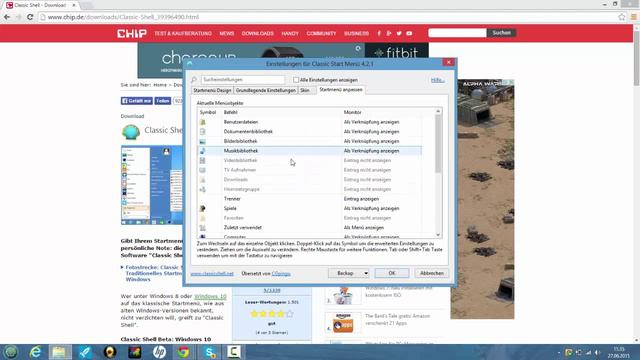Open HANDY in CHIP navigation
640x360 pixels.
pyautogui.click(x=290, y=33)
